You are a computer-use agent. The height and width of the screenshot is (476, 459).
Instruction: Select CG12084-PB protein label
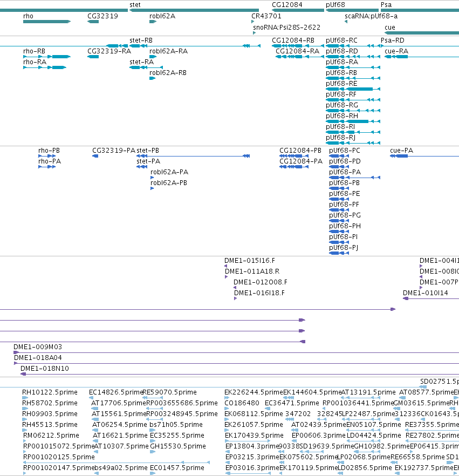[x=300, y=150]
